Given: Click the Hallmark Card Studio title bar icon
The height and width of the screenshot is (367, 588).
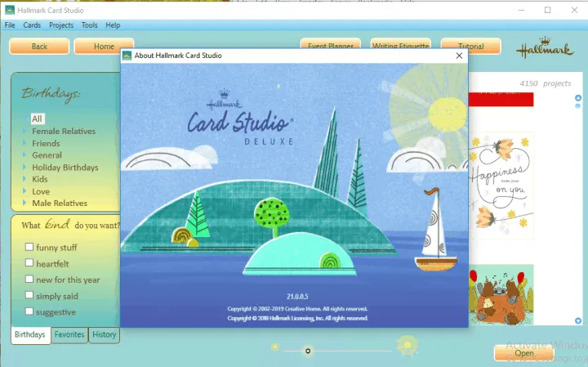Looking at the screenshot, I should pyautogui.click(x=10, y=10).
